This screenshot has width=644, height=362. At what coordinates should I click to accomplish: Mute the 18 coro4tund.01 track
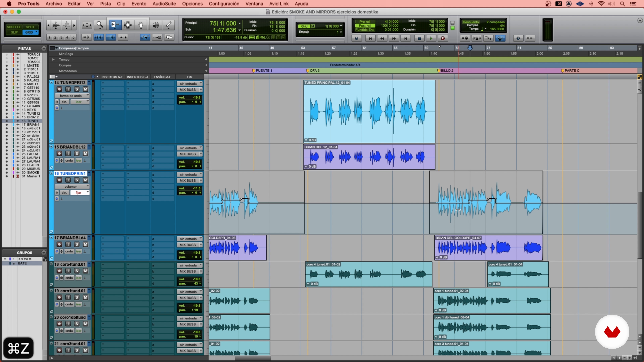point(86,271)
